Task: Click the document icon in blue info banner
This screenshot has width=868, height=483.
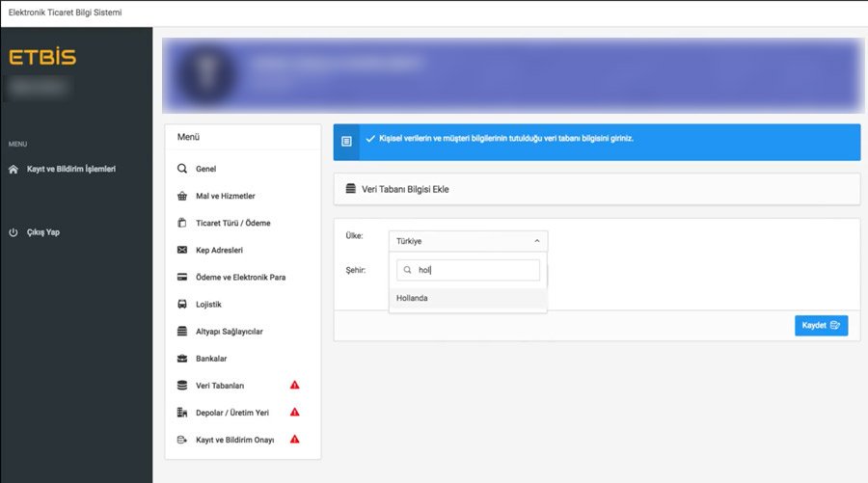Action: (346, 142)
